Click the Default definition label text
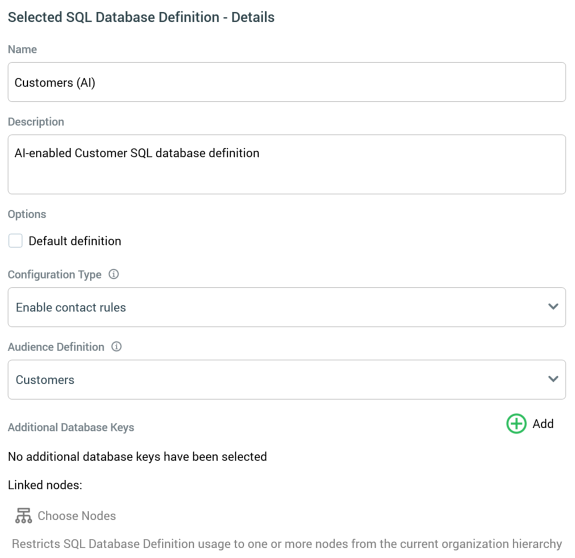575x558 pixels. tap(75, 241)
